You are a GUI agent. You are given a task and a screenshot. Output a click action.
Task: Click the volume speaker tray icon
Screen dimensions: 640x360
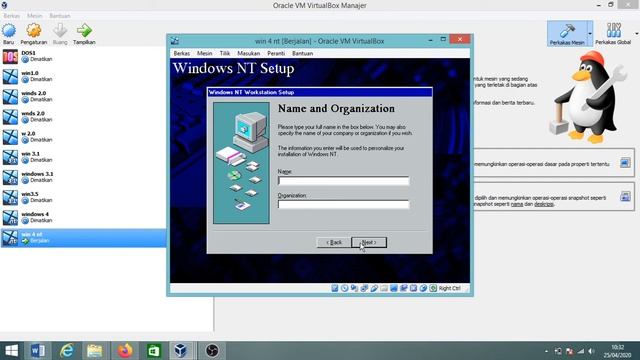(591, 351)
